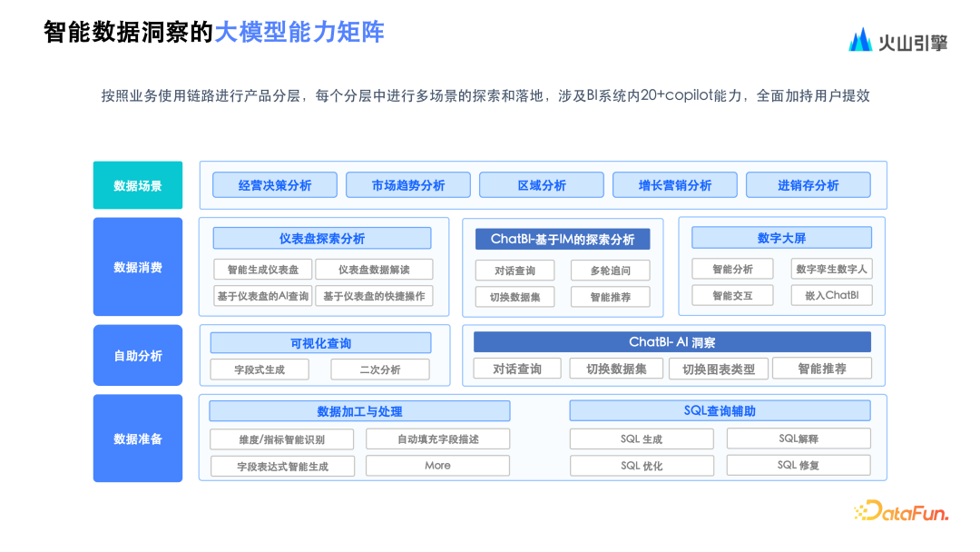The width and height of the screenshot is (980, 552).
Task: Open the ChatBI- AI 洞察 header bar
Action: pos(671,342)
